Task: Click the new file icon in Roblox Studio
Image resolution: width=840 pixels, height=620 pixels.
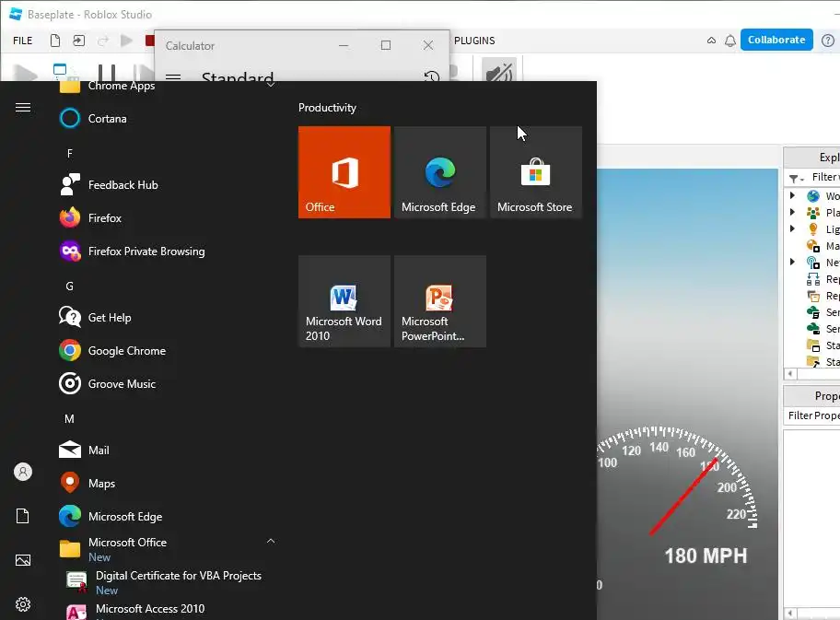Action: 55,41
